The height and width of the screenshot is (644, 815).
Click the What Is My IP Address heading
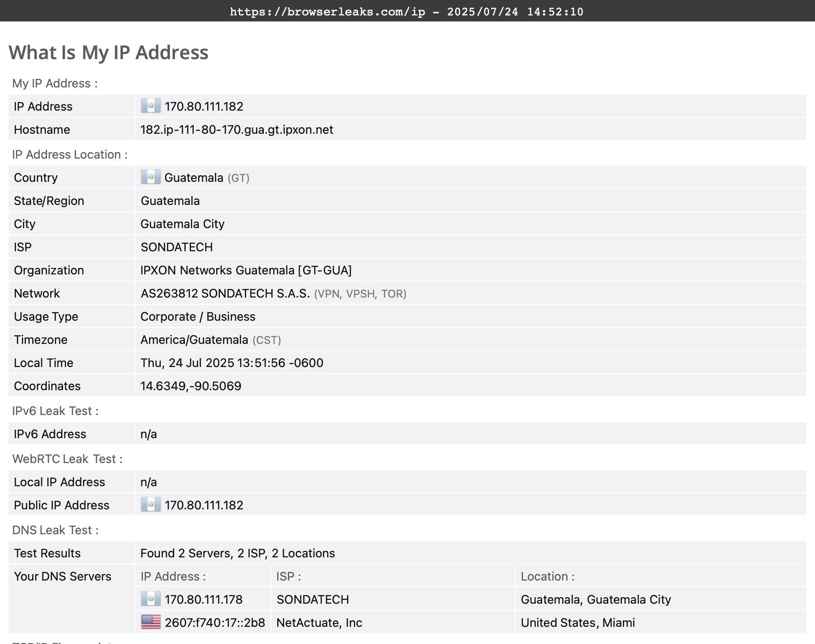click(109, 52)
